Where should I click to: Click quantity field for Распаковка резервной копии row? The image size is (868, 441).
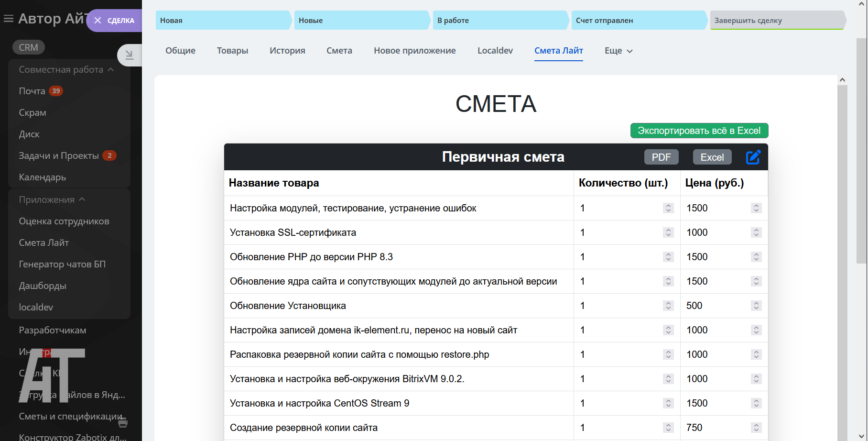627,354
